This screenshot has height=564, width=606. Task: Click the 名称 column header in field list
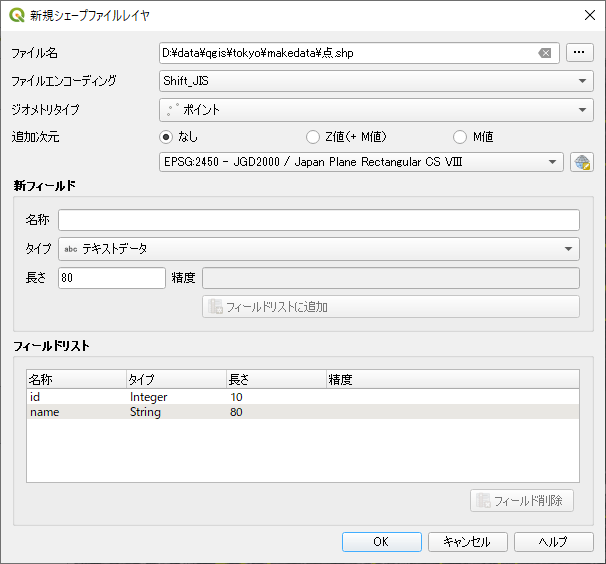pyautogui.click(x=77, y=379)
